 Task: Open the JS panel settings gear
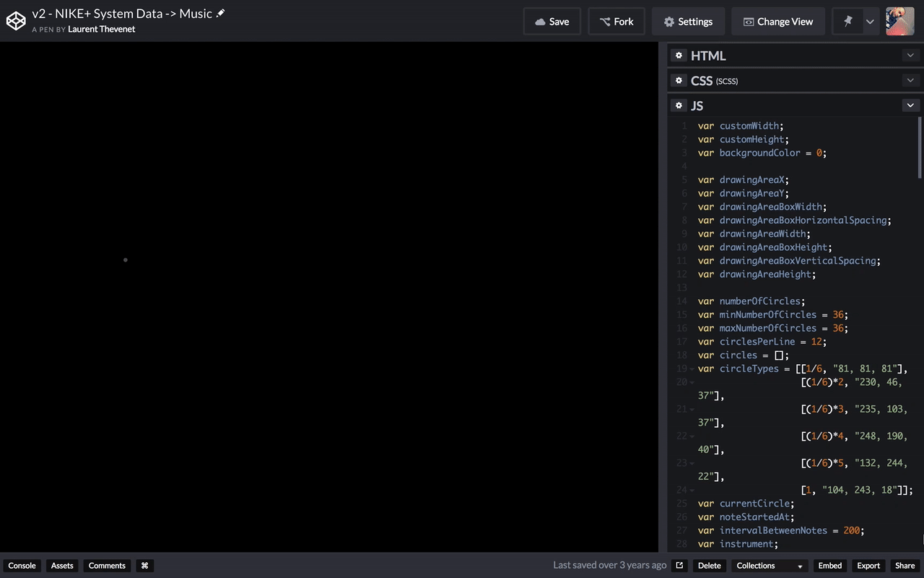pos(679,105)
